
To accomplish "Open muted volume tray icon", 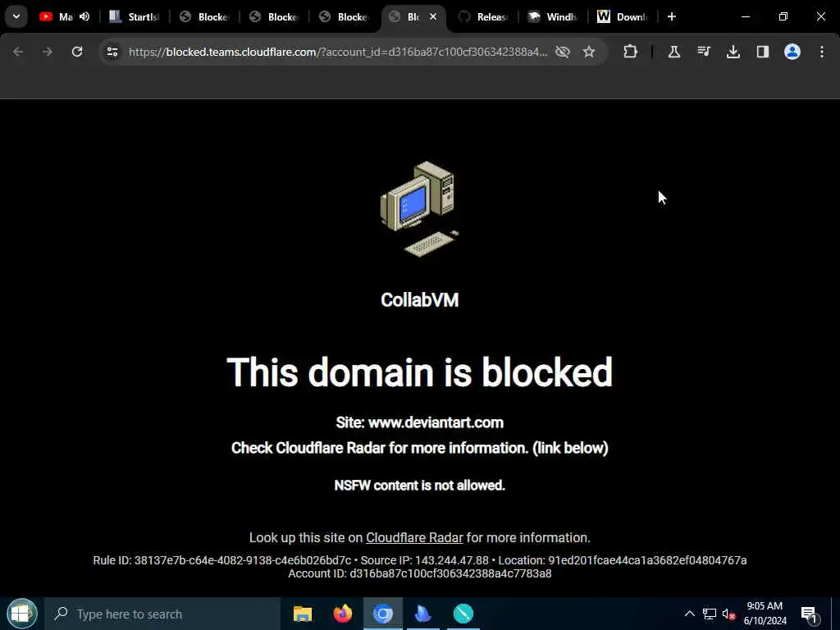I will 728,614.
